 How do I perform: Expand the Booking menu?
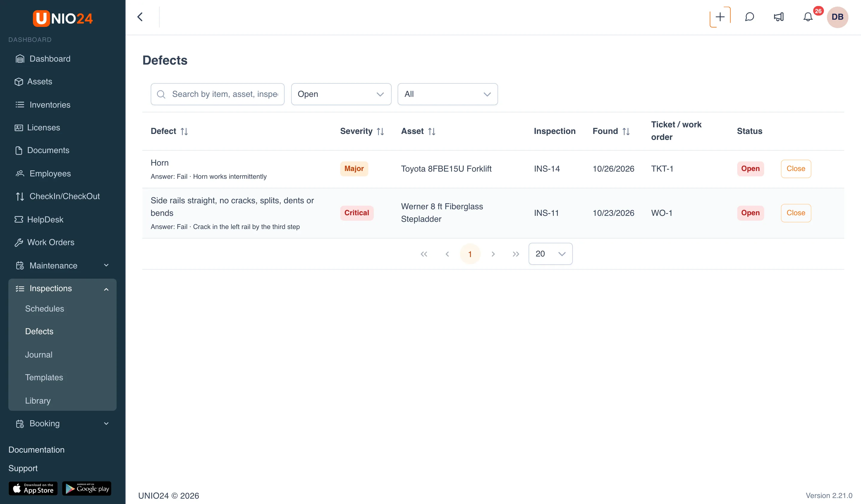(x=62, y=423)
